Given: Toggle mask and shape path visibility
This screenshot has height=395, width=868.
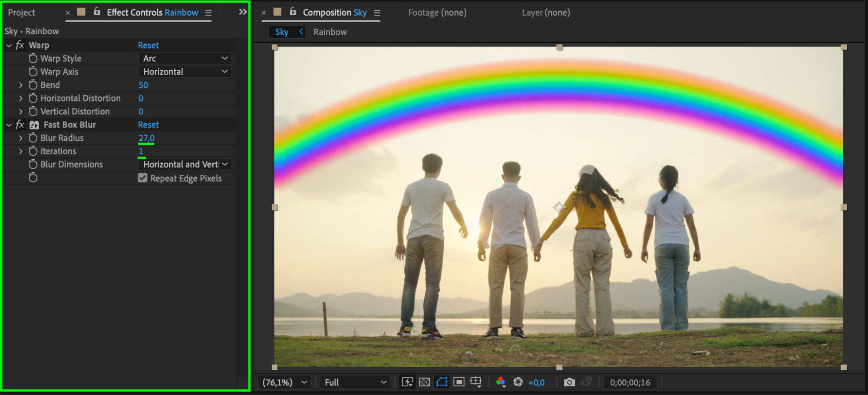Looking at the screenshot, I should (x=442, y=382).
